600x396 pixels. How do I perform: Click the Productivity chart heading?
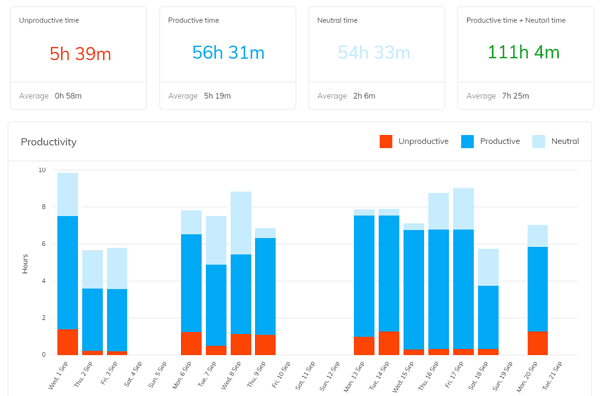(49, 142)
